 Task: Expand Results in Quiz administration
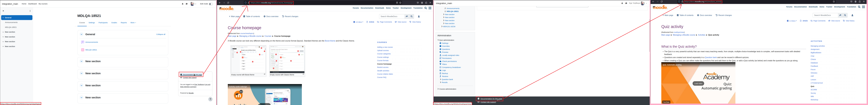pyautogui.click(x=440, y=82)
